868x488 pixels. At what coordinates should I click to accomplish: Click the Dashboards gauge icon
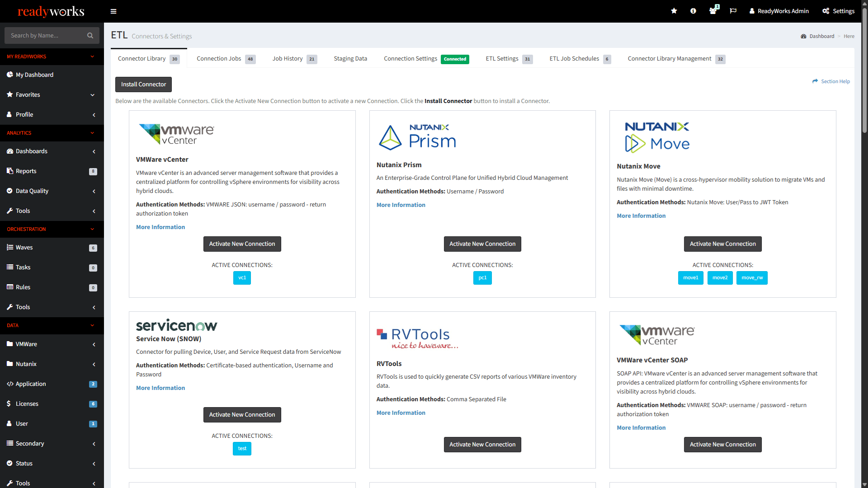9,151
